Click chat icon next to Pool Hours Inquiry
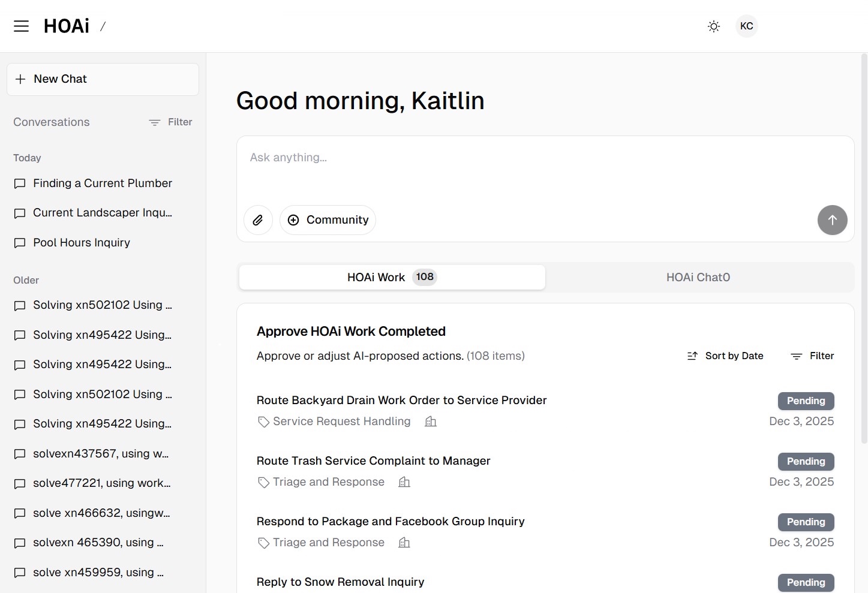The height and width of the screenshot is (593, 868). tap(20, 243)
